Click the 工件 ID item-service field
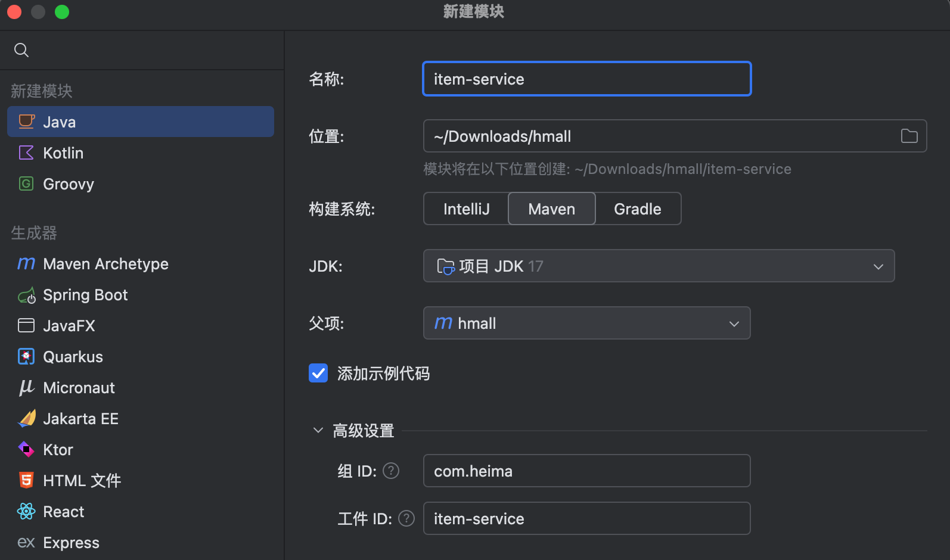The height and width of the screenshot is (560, 950). (586, 518)
